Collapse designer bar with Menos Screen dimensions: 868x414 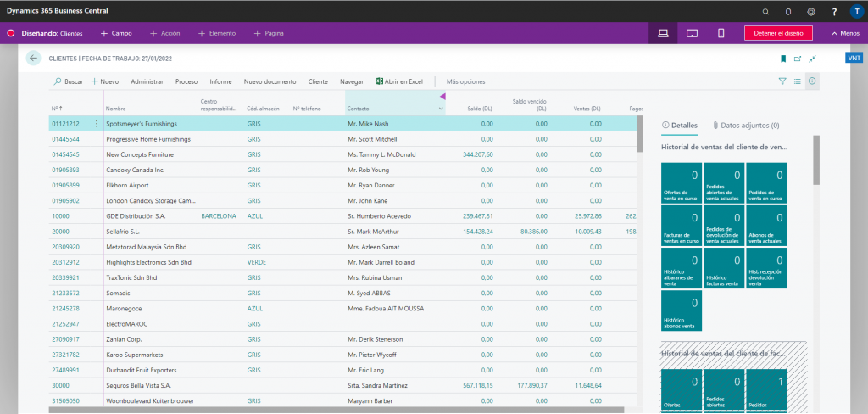[x=845, y=33]
